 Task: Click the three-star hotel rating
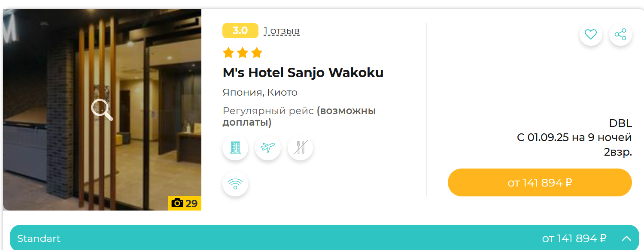click(x=243, y=53)
